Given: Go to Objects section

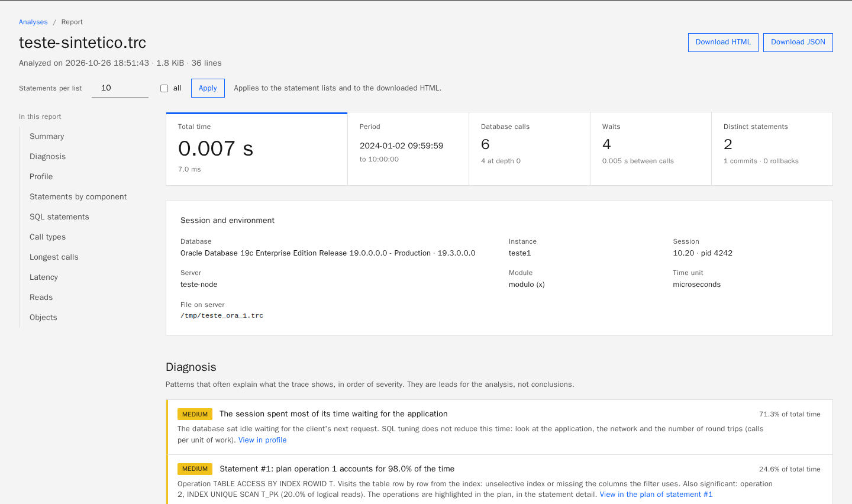Looking at the screenshot, I should pyautogui.click(x=43, y=317).
